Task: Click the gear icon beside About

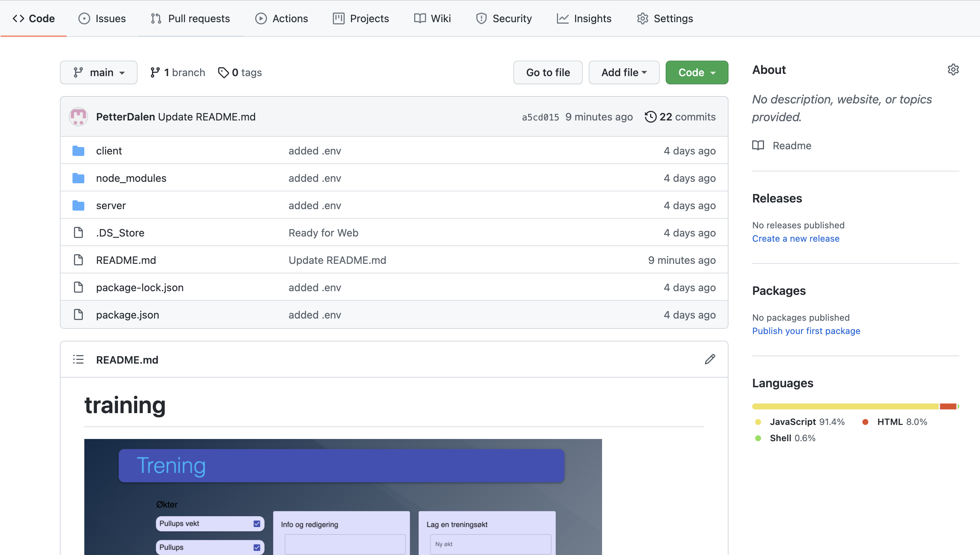Action: point(953,69)
